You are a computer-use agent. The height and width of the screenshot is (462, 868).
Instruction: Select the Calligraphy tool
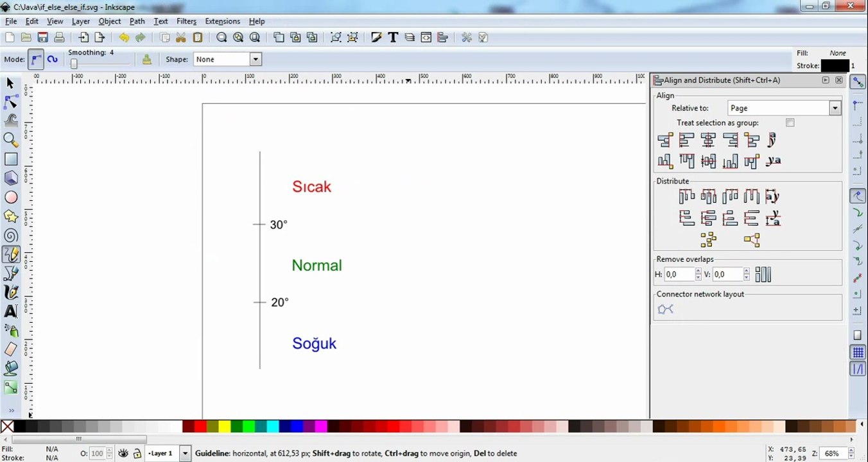pyautogui.click(x=10, y=293)
